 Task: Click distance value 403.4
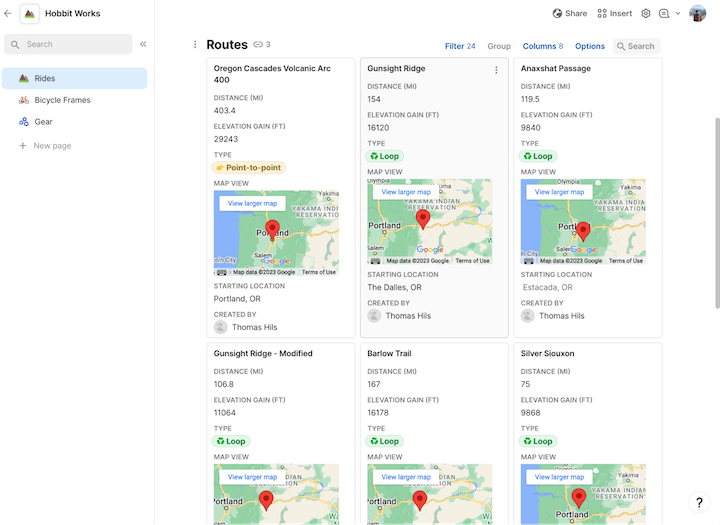point(225,111)
